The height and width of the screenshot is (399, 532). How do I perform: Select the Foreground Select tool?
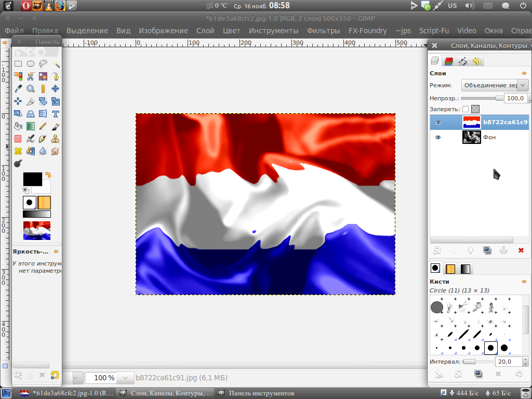click(x=43, y=76)
